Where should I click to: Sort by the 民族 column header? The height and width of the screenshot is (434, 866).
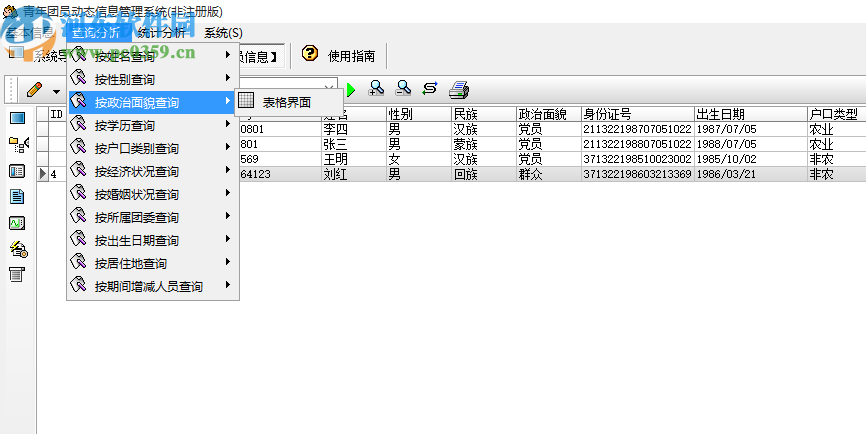tap(483, 114)
